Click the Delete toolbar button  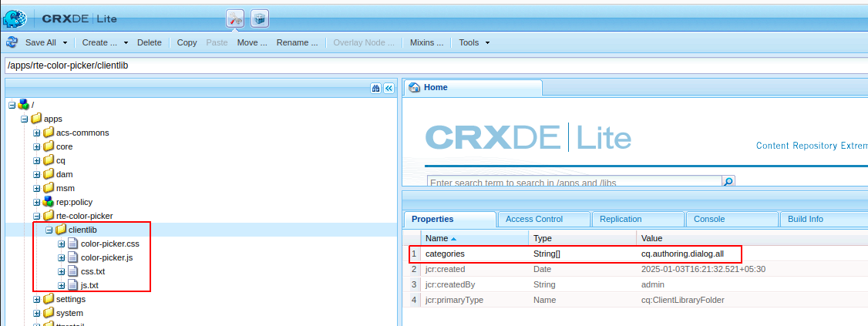(150, 42)
